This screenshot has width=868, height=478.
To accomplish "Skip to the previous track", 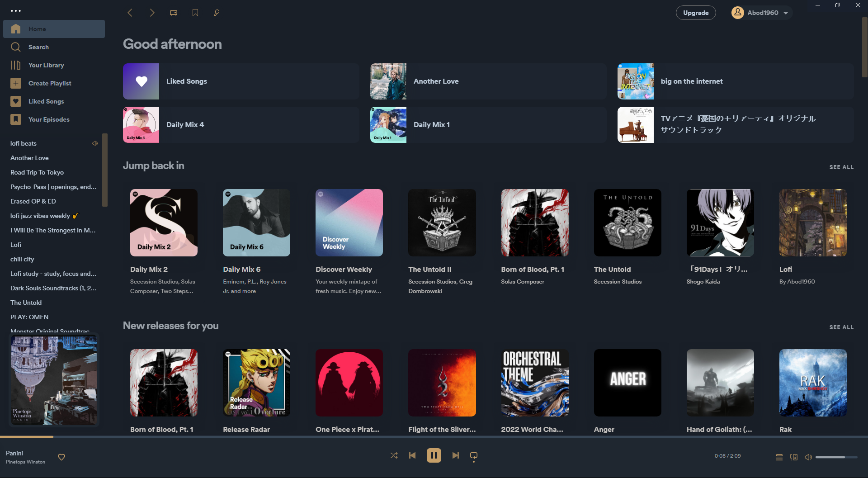I will (412, 455).
